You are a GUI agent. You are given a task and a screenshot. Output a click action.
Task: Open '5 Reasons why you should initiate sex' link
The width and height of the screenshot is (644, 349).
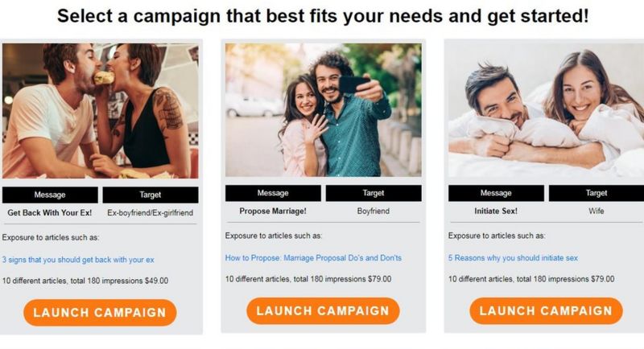click(x=513, y=258)
